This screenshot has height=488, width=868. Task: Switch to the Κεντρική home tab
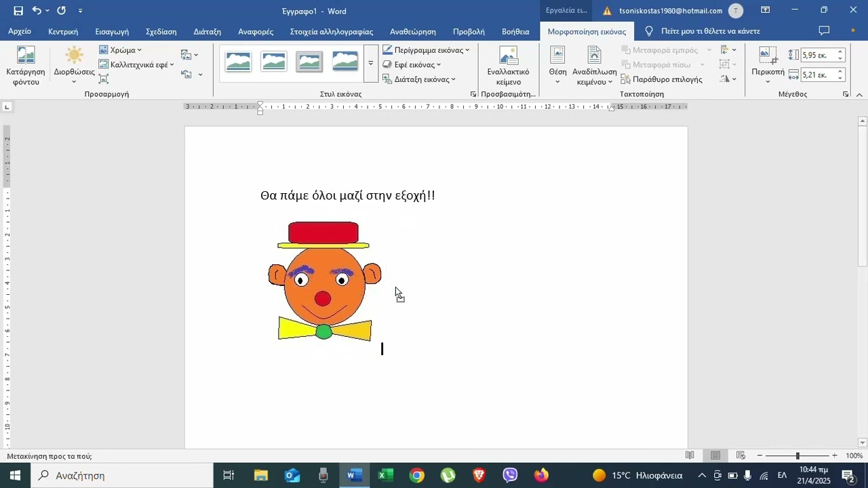(63, 31)
